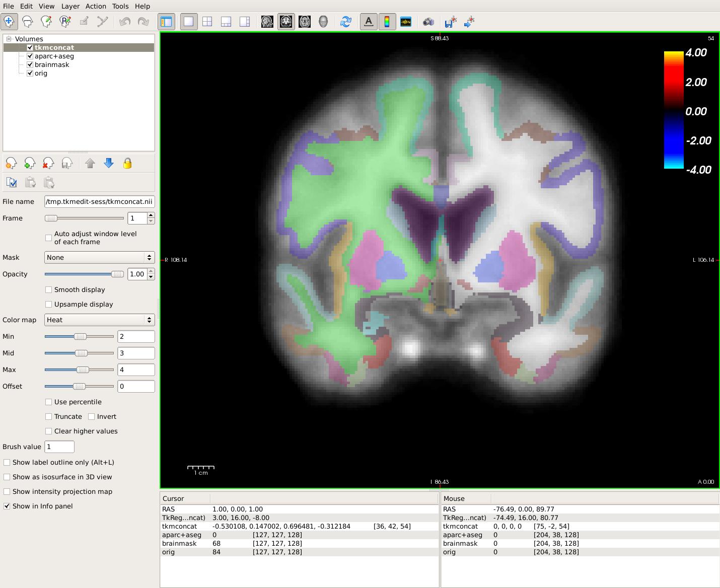The image size is (720, 588).
Task: Move the layer down with blue arrow
Action: 109,163
